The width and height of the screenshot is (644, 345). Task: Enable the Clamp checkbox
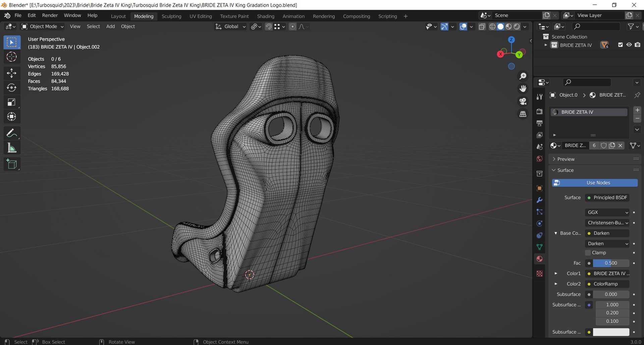tap(588, 253)
